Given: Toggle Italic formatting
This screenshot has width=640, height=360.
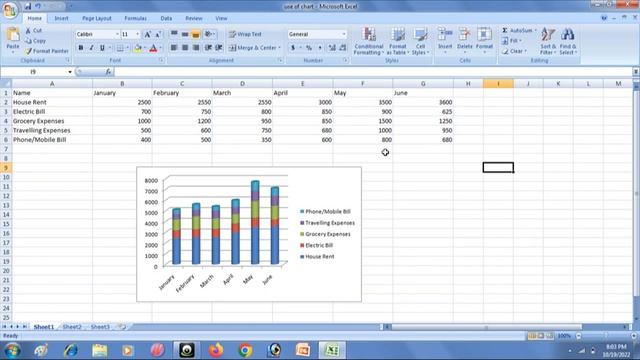Looking at the screenshot, I should click(x=91, y=48).
